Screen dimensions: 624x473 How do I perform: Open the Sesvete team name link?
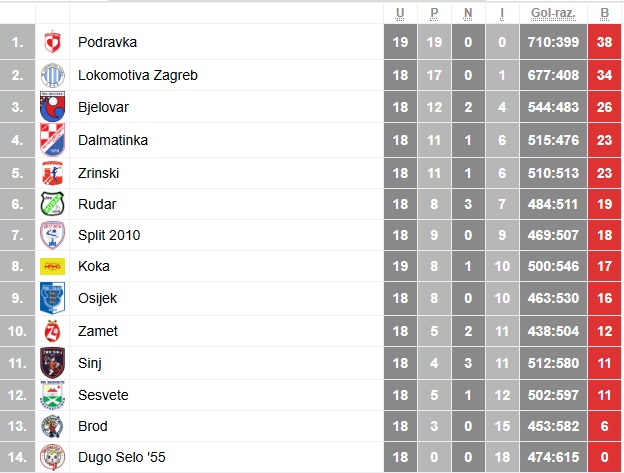[x=103, y=395]
